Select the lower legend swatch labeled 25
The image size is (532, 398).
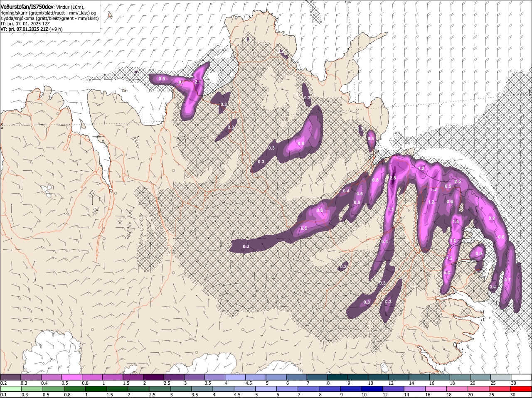coord(500,389)
